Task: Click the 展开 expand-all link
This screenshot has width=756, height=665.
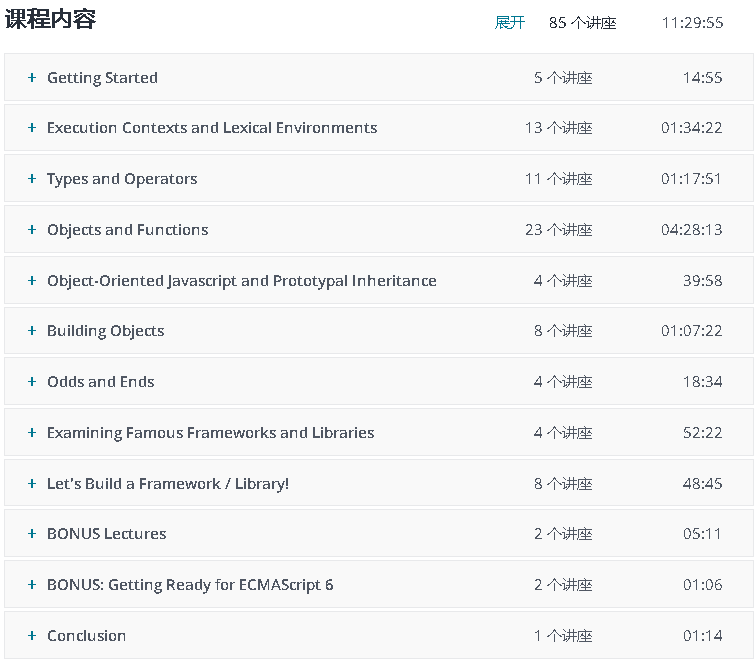Action: click(x=510, y=22)
